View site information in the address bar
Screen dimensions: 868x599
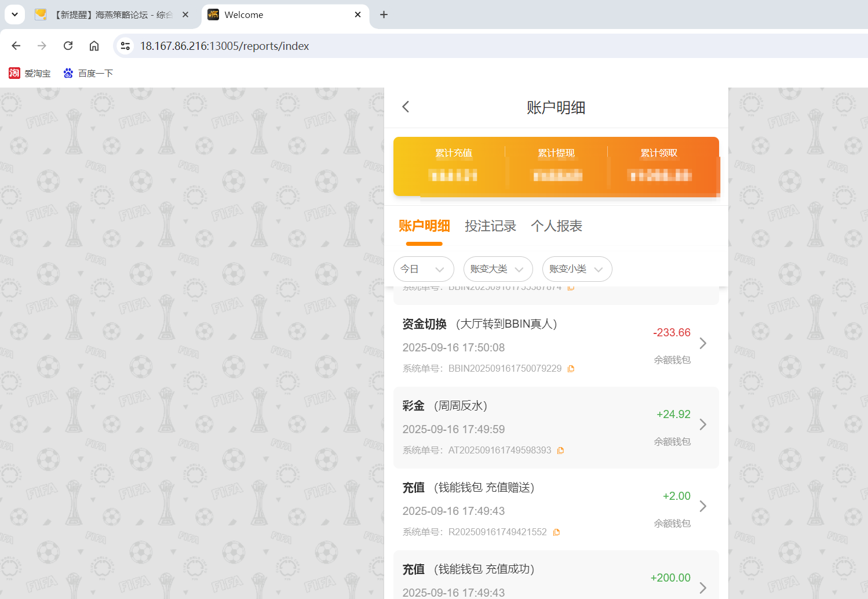[125, 46]
